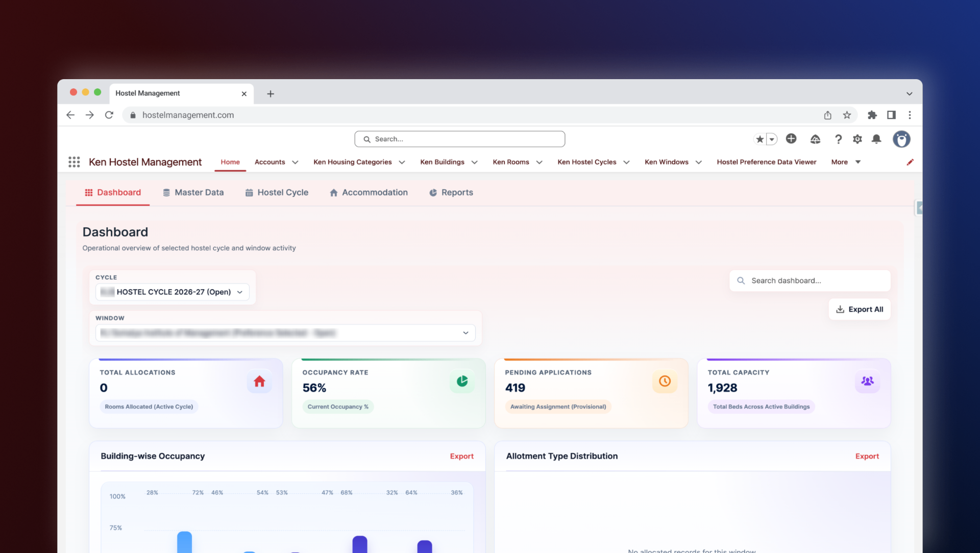This screenshot has height=553, width=980.
Task: Switch to the Accommodation tab
Action: [369, 193]
